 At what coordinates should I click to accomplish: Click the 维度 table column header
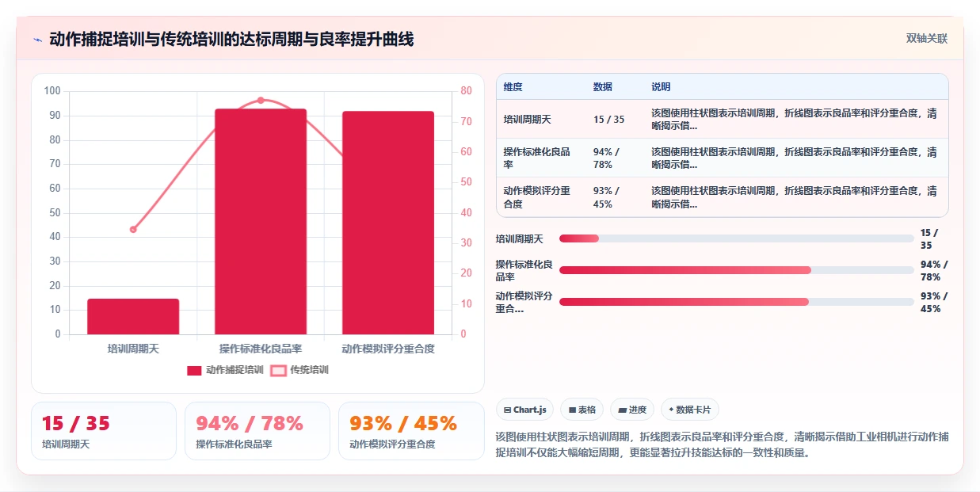point(513,87)
